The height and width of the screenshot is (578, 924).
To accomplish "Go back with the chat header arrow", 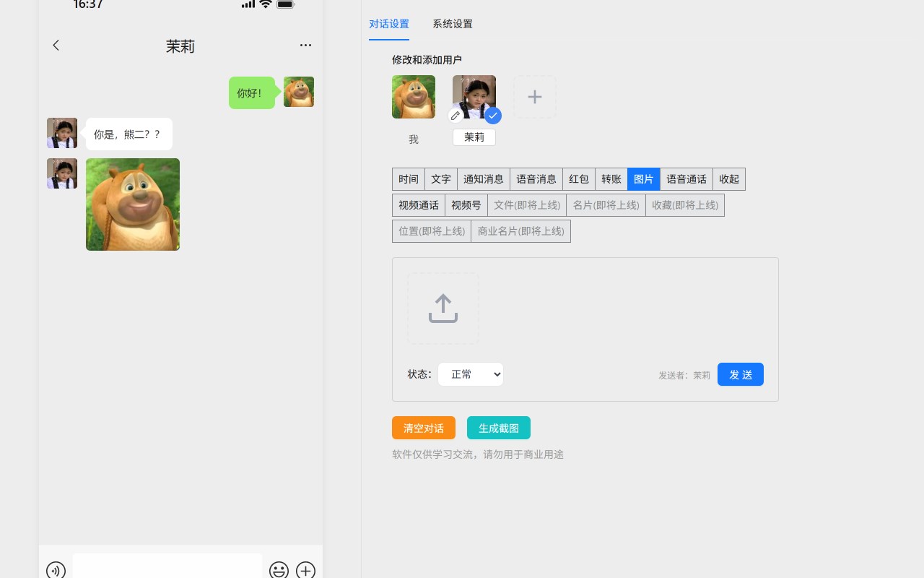I will click(x=56, y=46).
